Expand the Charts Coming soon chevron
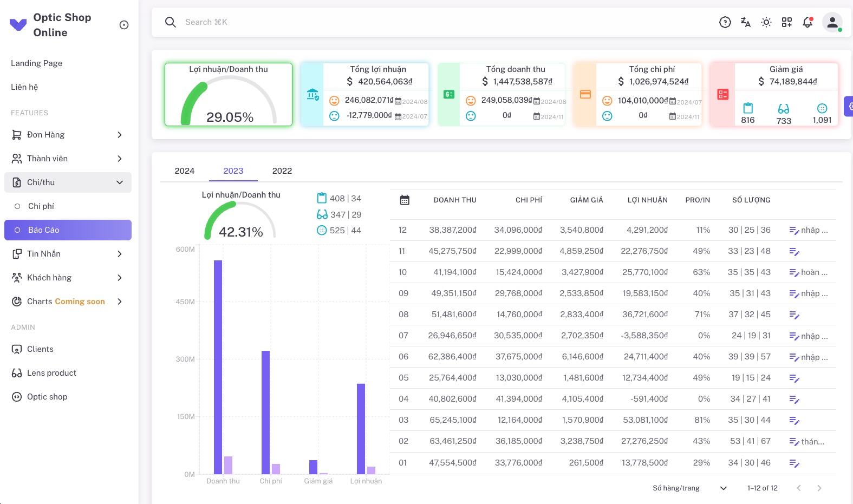The height and width of the screenshot is (504, 853). pyautogui.click(x=120, y=302)
